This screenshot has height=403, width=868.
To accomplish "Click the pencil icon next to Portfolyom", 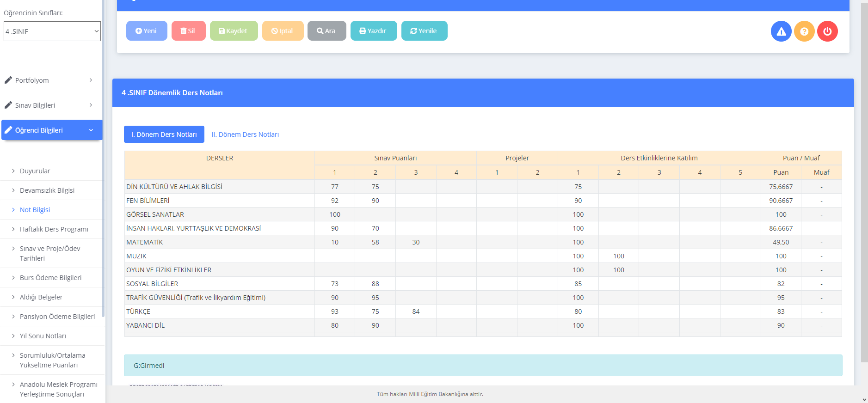I will [x=8, y=80].
